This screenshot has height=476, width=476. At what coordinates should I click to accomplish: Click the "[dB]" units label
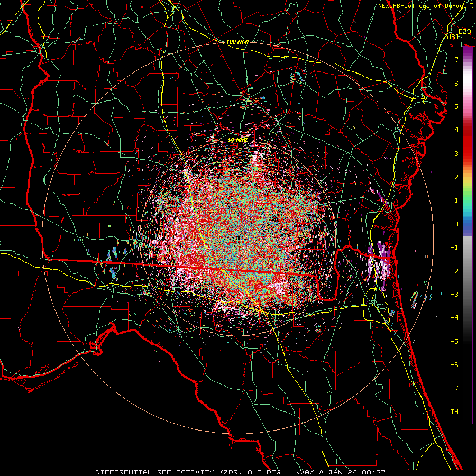[x=452, y=36]
